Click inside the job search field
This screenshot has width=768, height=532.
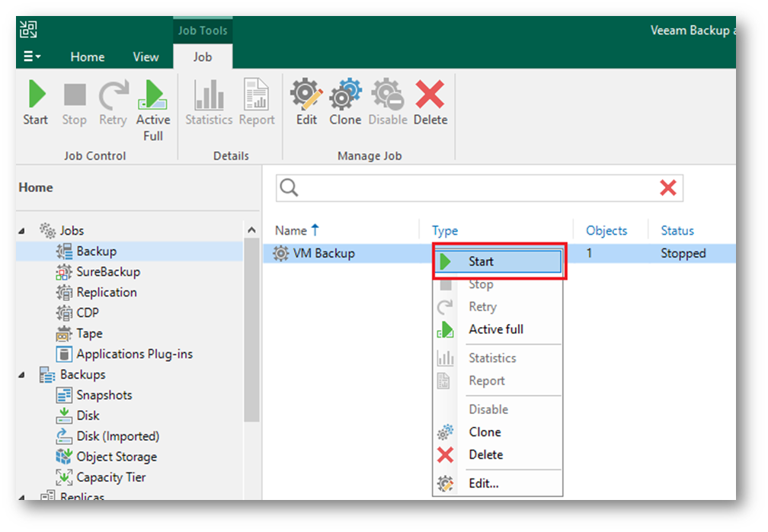(x=472, y=187)
